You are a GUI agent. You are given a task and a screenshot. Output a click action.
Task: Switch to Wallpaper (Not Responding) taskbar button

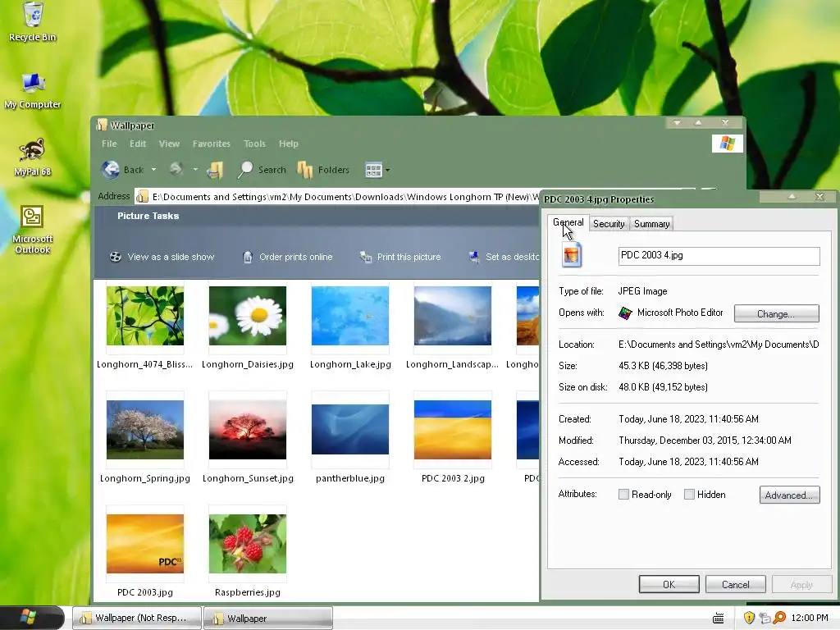[x=137, y=619]
